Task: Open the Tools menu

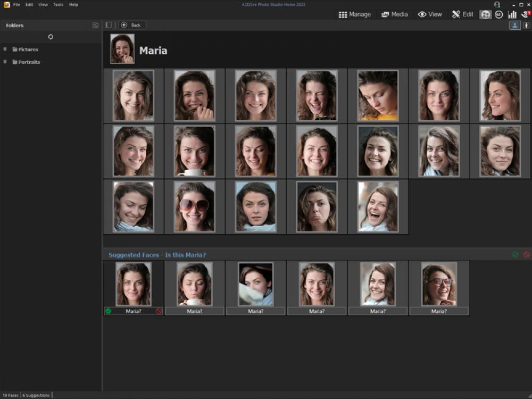Action: (x=57, y=4)
